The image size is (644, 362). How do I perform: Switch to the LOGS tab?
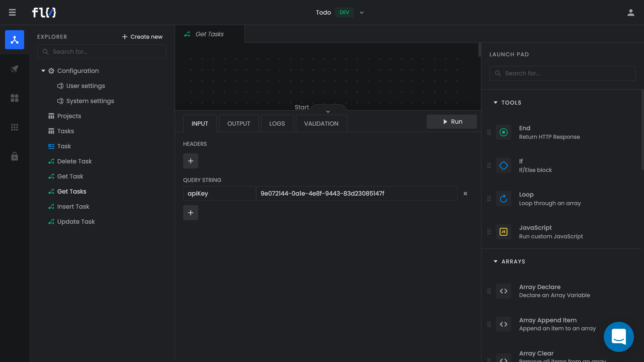click(x=277, y=123)
